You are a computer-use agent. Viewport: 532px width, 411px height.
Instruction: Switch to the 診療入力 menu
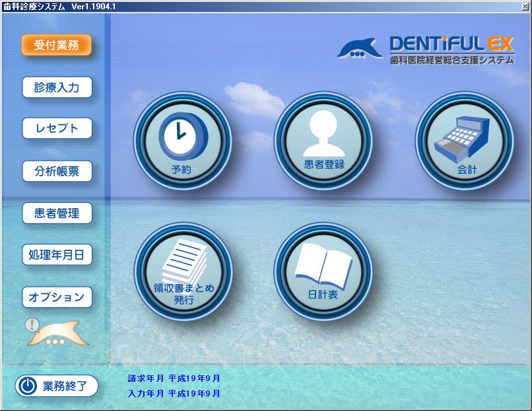57,87
